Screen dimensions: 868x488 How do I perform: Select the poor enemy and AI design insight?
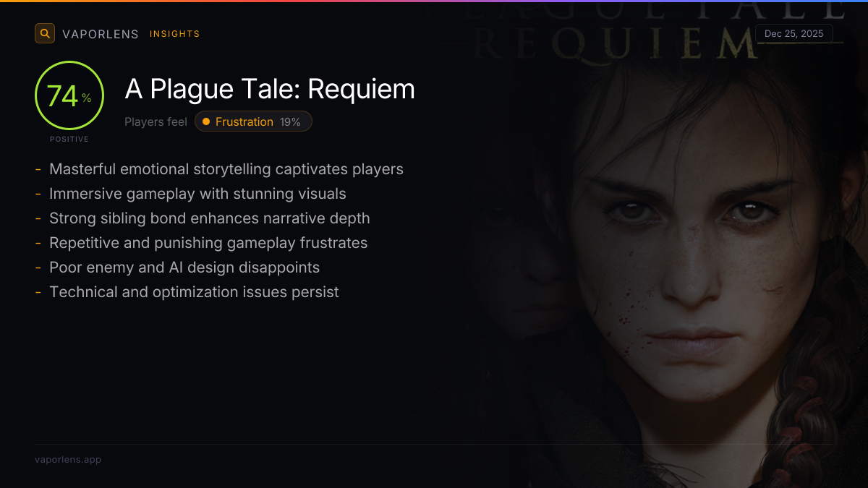184,267
